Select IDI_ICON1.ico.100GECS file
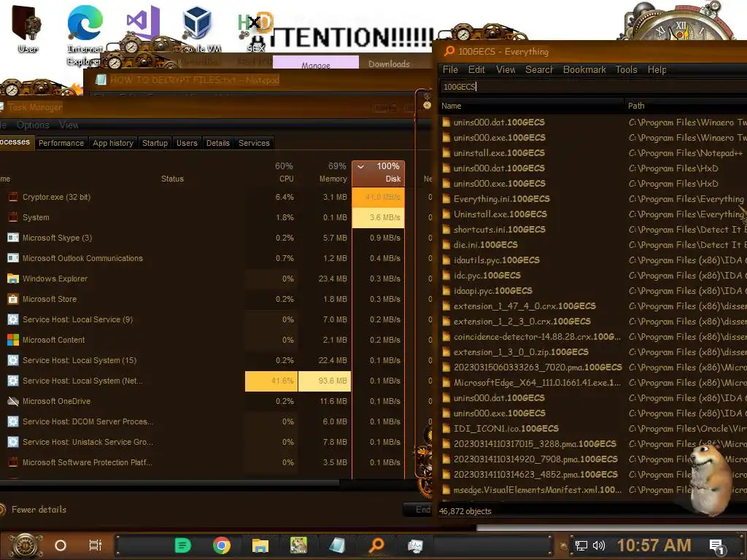Viewport: 747px width, 560px height. point(506,429)
